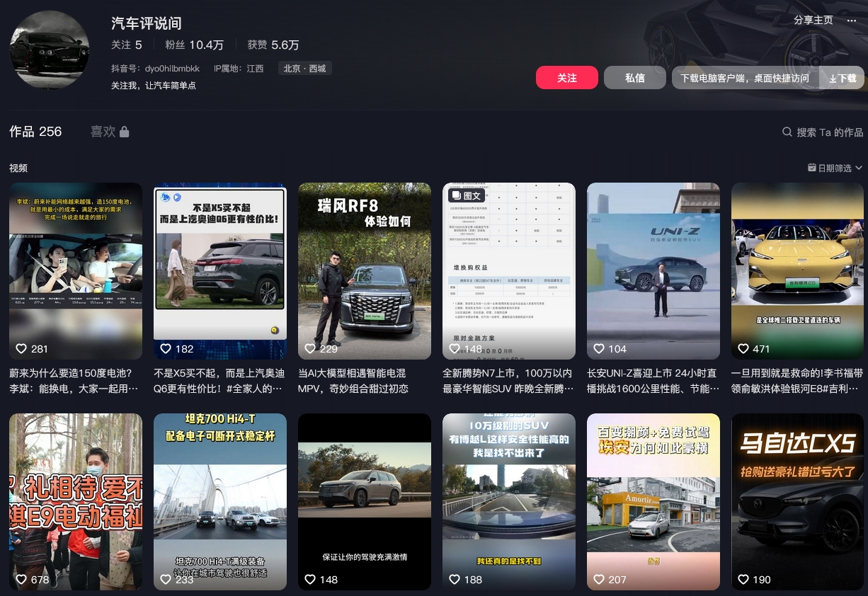The image size is (868, 596).
Task: Expand the 日期筛选 date filter dropdown
Action: (x=835, y=168)
